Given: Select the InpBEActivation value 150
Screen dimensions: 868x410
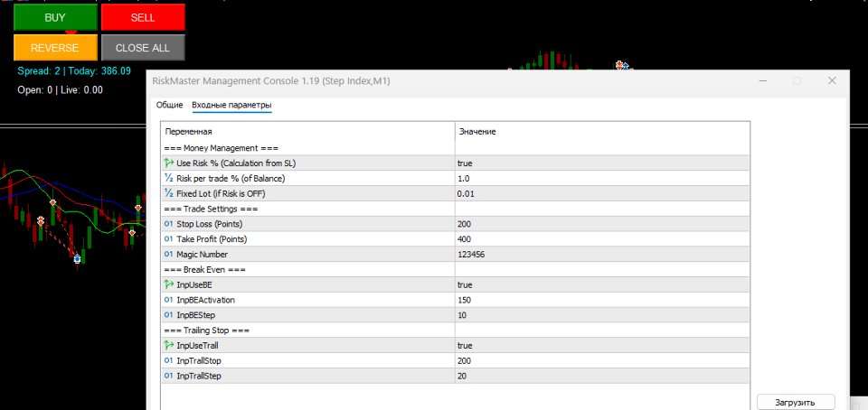Looking at the screenshot, I should point(464,300).
